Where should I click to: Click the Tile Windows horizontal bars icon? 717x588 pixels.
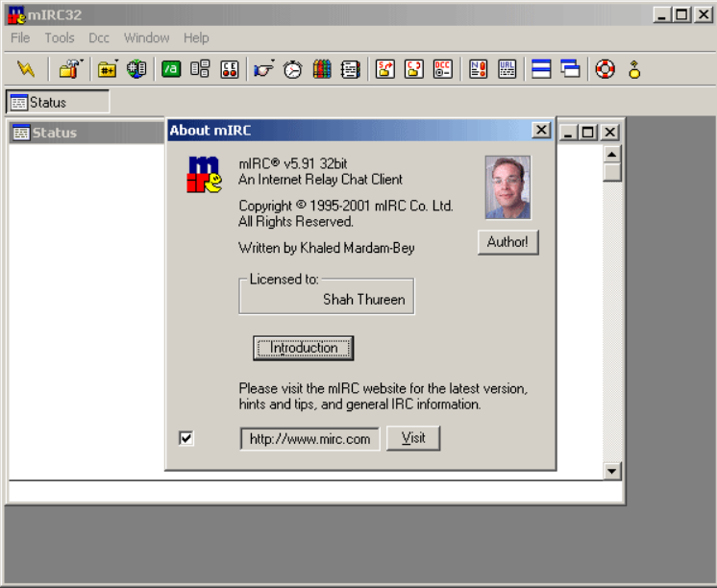click(x=541, y=69)
